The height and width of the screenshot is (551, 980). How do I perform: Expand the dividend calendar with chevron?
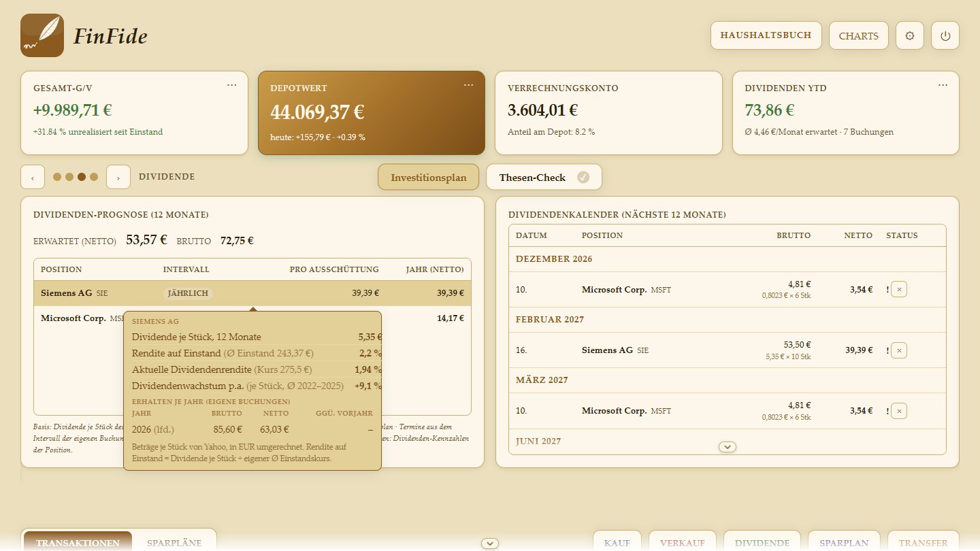(728, 447)
